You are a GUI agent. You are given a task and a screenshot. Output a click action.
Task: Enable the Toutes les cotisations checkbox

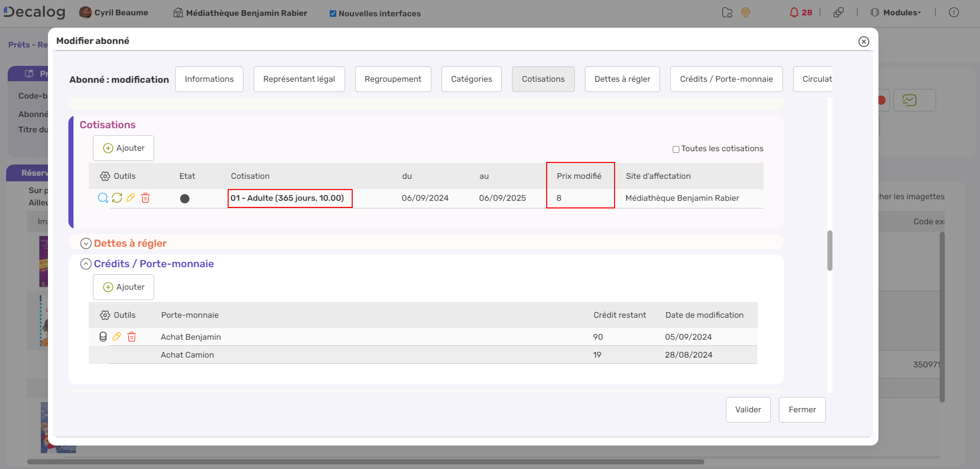point(676,149)
